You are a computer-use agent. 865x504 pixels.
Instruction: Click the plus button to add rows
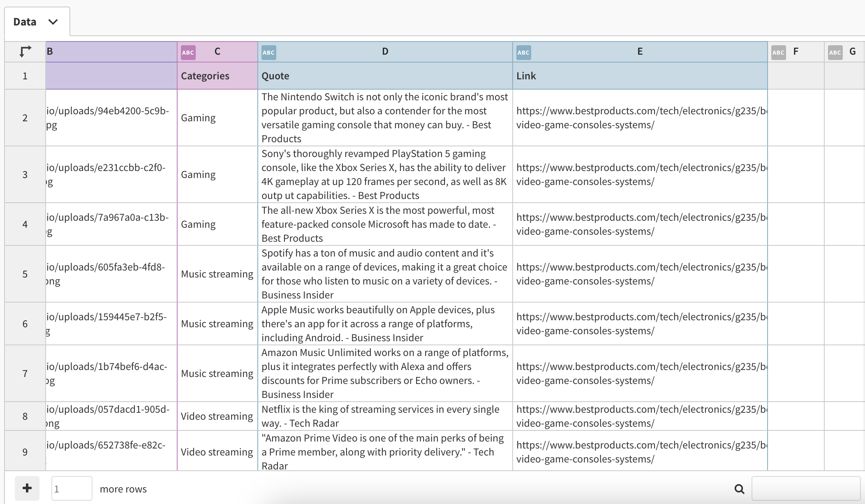click(27, 488)
